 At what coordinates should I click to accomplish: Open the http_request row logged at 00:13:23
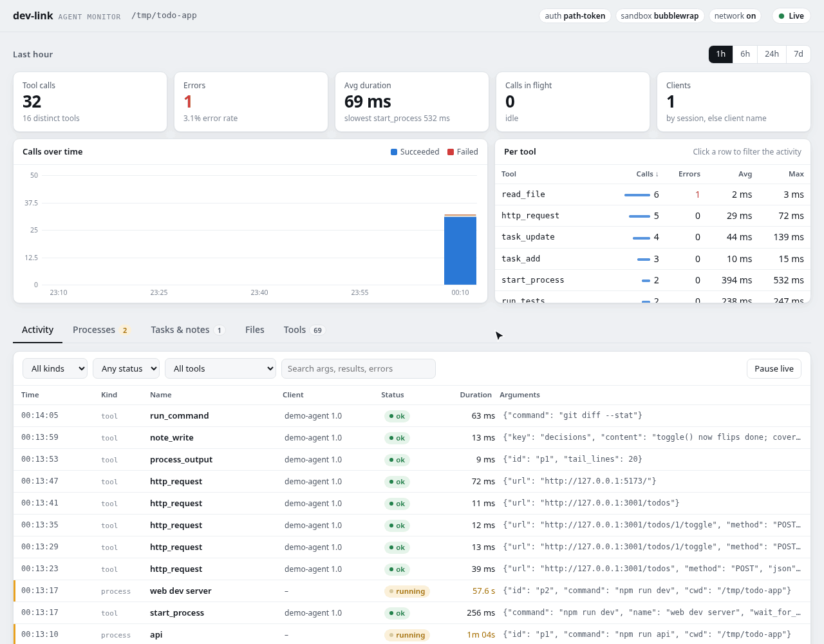pos(412,569)
